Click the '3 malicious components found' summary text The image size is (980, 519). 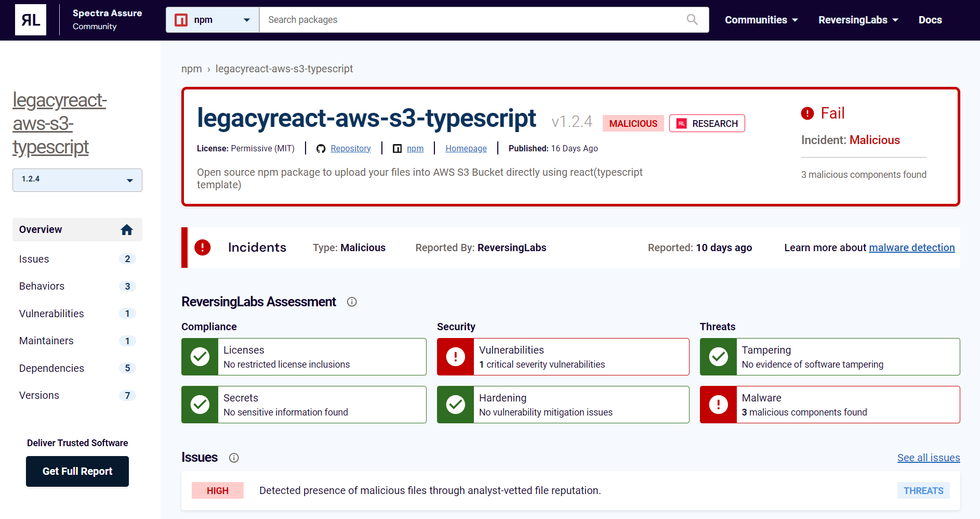pyautogui.click(x=864, y=175)
